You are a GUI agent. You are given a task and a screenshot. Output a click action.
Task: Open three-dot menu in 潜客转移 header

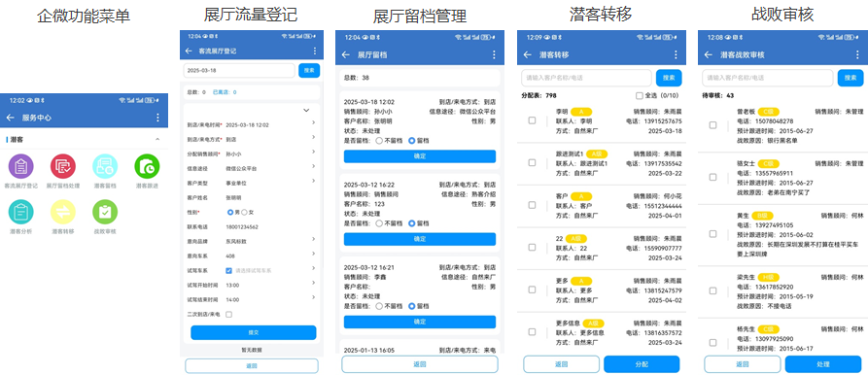click(x=676, y=54)
